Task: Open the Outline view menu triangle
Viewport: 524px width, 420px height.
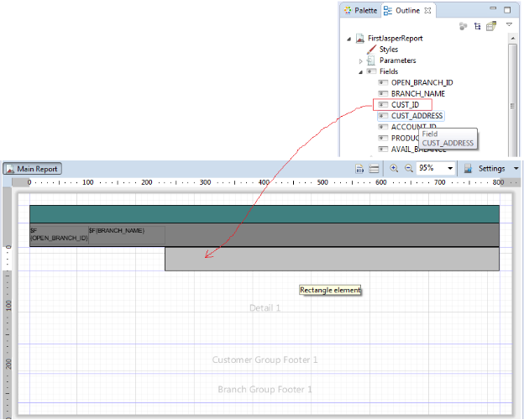Action: 509,25
